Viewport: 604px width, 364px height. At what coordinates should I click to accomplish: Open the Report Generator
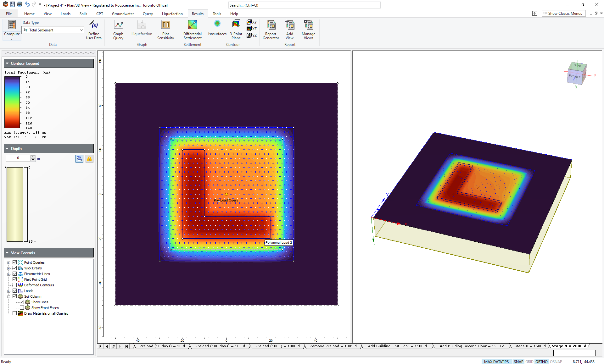(271, 30)
